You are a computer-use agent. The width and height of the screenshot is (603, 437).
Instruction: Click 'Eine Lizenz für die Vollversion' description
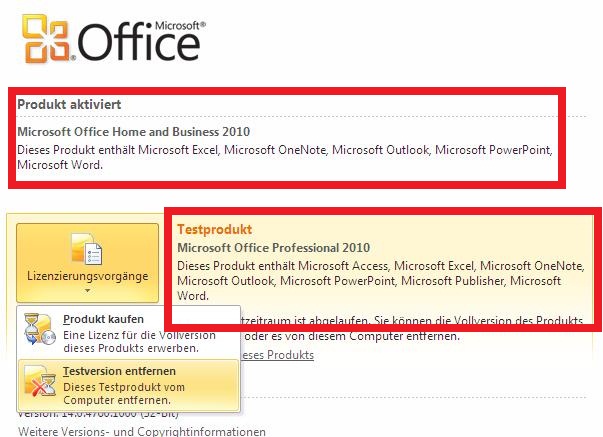point(139,342)
